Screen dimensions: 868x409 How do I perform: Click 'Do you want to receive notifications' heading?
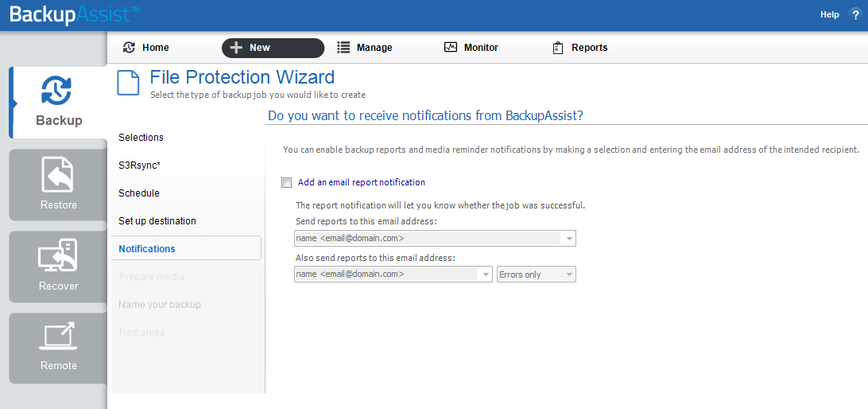tap(426, 115)
